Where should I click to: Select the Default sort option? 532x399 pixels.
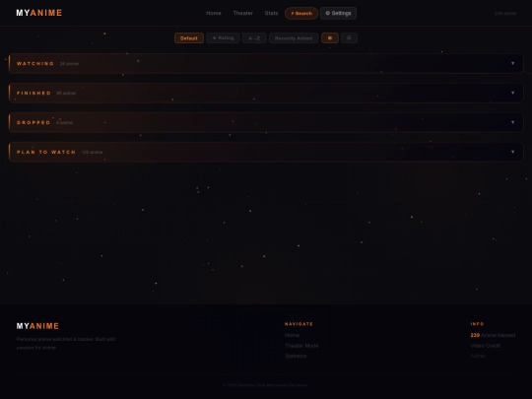point(189,38)
